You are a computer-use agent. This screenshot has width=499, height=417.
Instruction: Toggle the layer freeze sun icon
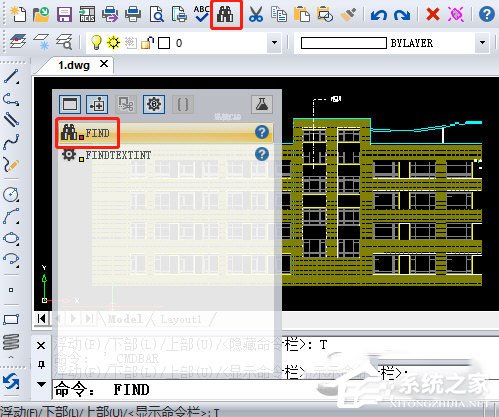[113, 43]
